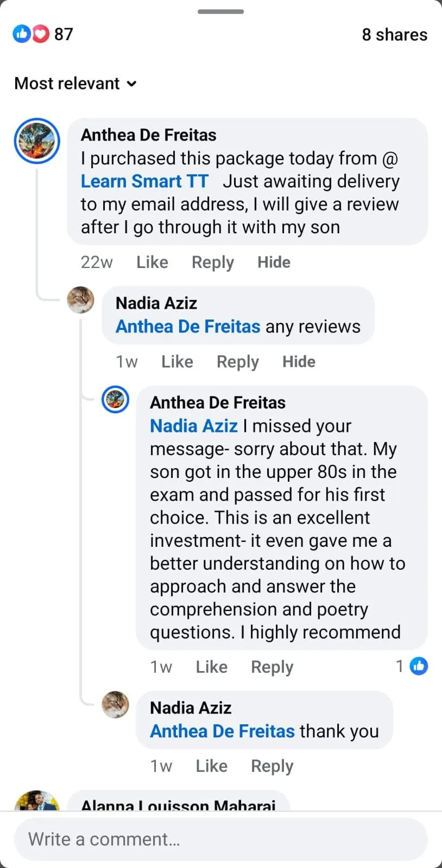Hide Nadia Aziz's 'any reviews' reply

point(299,362)
